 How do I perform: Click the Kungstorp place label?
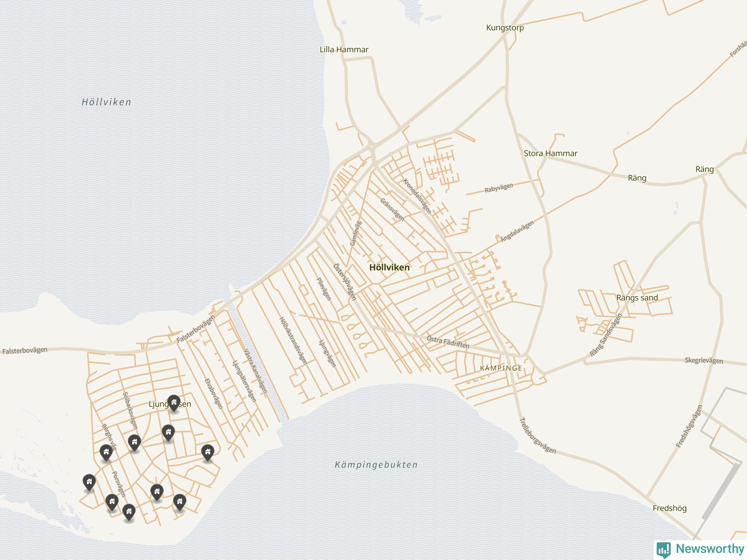point(505,28)
